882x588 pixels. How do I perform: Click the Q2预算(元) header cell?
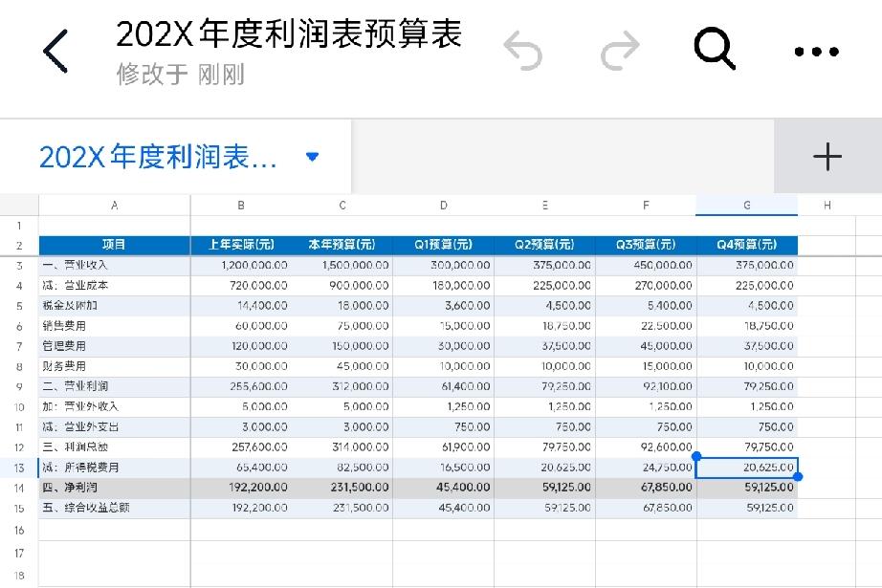coord(544,245)
